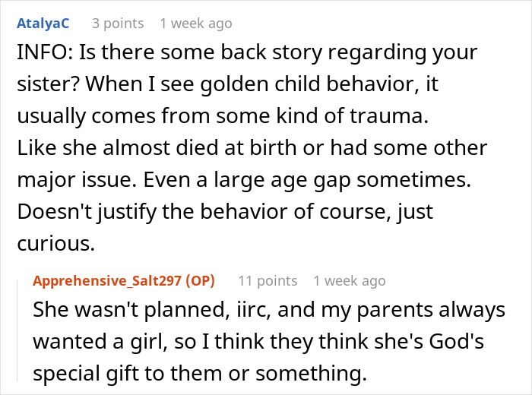Open the timestamp on AtalyaC's comment
The height and width of the screenshot is (395, 532).
coord(195,24)
